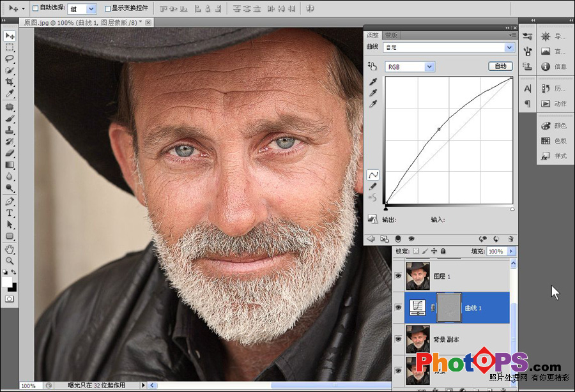Image resolution: width=575 pixels, height=392 pixels.
Task: Select the Gradient tool
Action: [x=10, y=165]
